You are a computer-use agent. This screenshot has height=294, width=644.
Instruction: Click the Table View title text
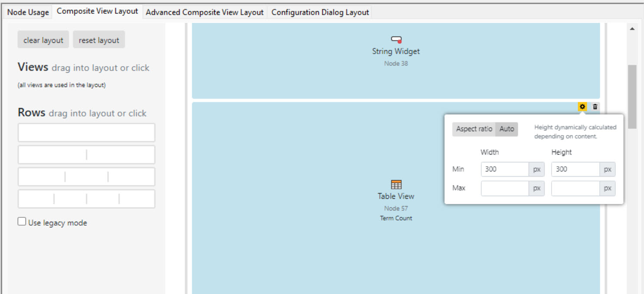pyautogui.click(x=396, y=196)
